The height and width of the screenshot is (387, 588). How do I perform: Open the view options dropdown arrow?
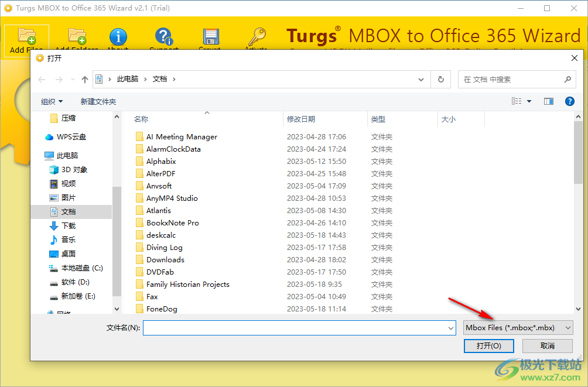[x=529, y=101]
